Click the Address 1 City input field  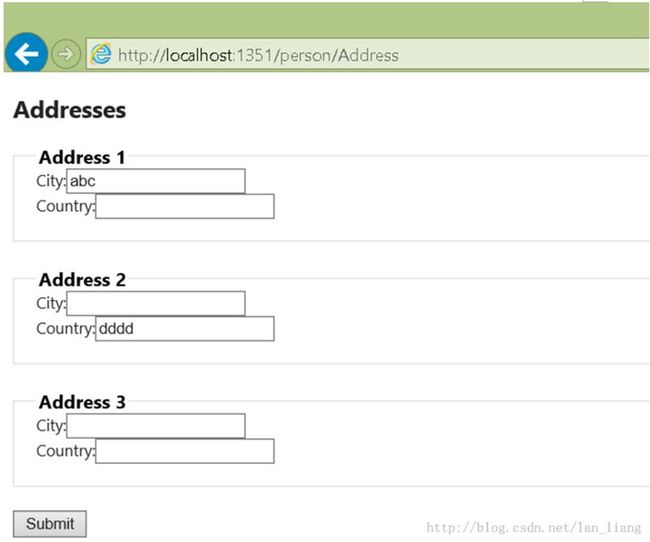click(x=156, y=181)
